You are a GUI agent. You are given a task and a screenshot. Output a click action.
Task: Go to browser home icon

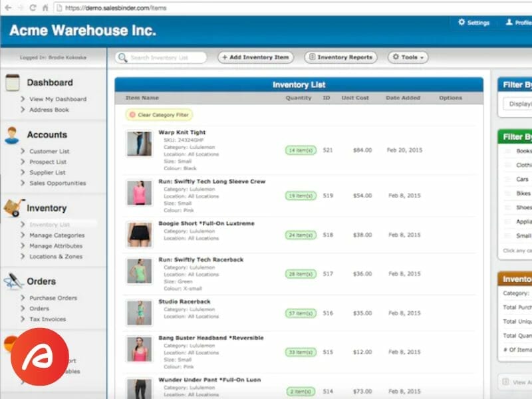tap(45, 8)
